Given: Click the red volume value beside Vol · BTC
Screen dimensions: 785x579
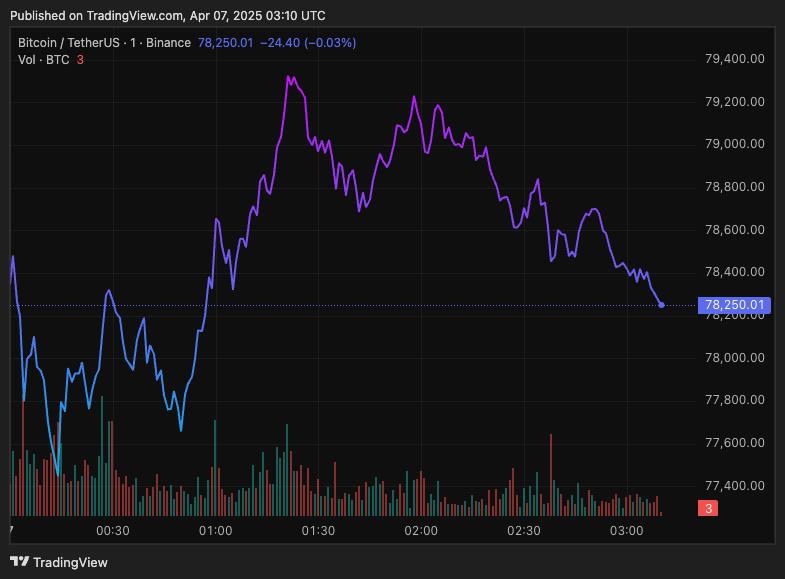Looking at the screenshot, I should 80,60.
